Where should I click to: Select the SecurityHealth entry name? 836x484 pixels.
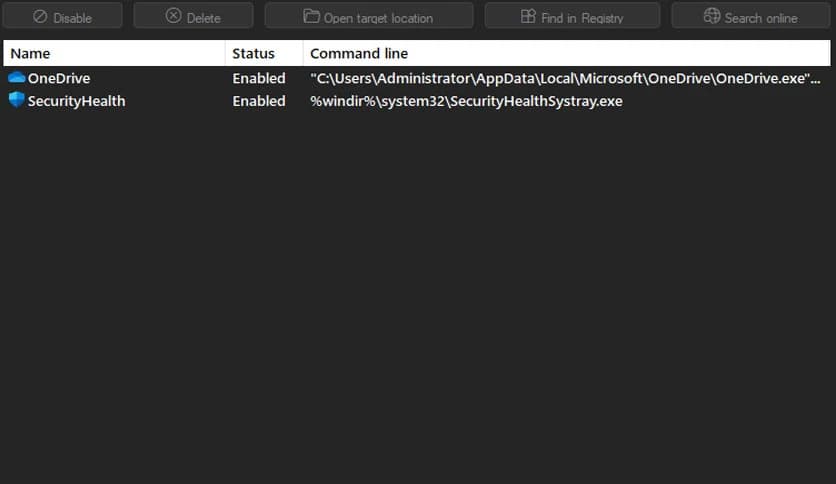click(x=76, y=101)
